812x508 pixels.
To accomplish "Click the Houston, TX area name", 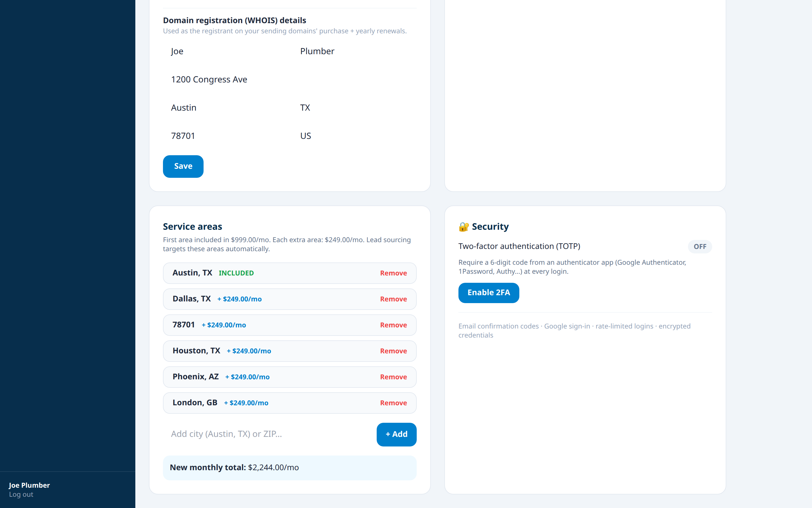I will 196,351.
